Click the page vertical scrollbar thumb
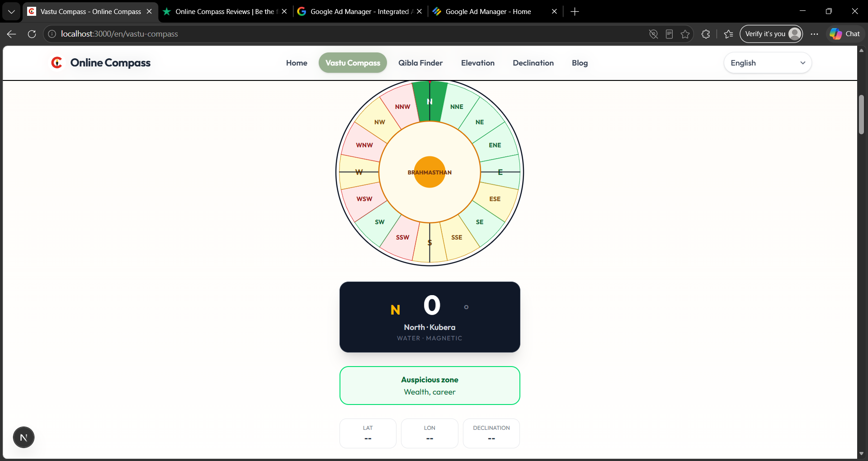Screen dimensions: 868x461 click(x=861, y=114)
